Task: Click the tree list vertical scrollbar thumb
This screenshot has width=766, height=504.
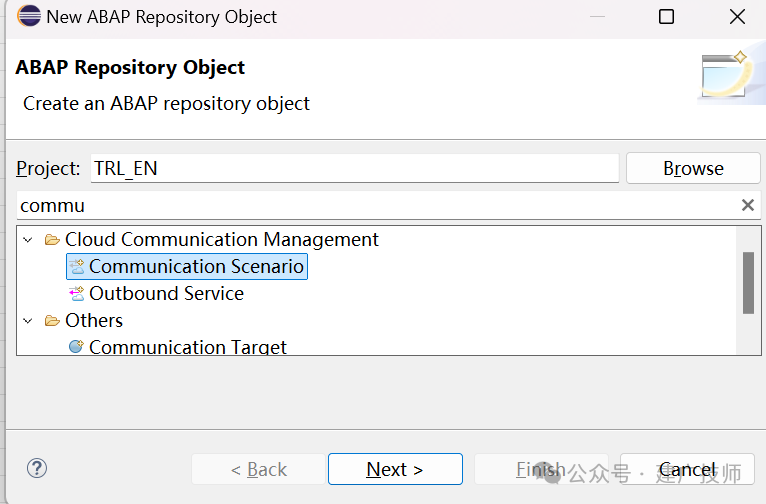Action: point(748,283)
